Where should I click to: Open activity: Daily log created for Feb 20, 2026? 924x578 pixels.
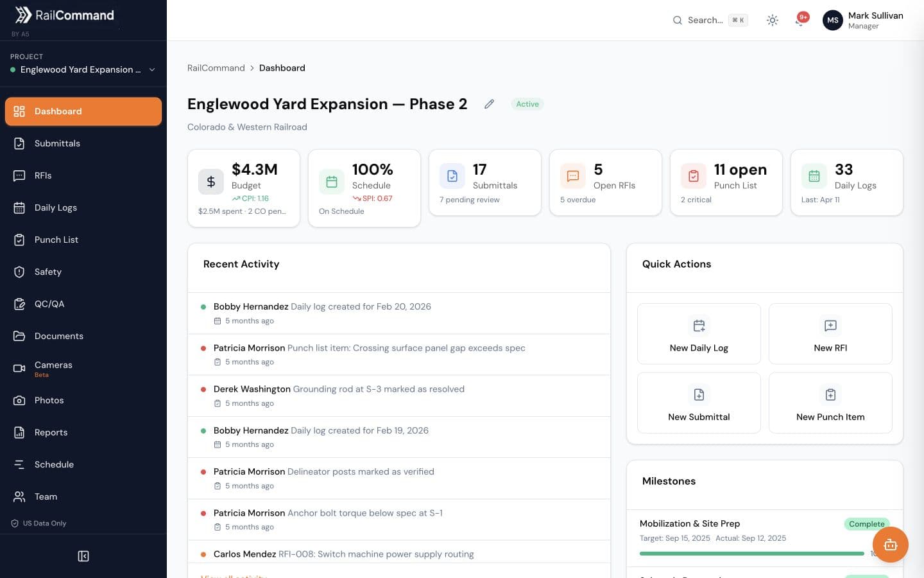tap(399, 313)
